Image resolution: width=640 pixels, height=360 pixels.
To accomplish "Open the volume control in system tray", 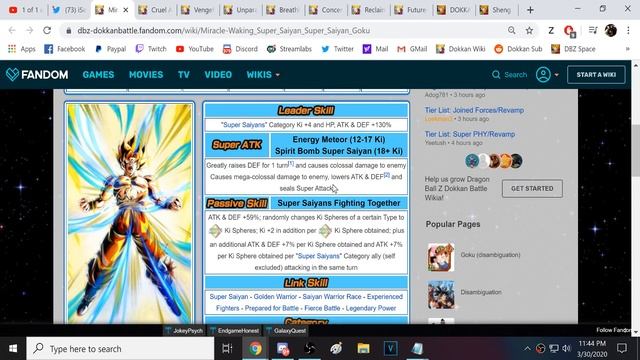I will [566, 349].
